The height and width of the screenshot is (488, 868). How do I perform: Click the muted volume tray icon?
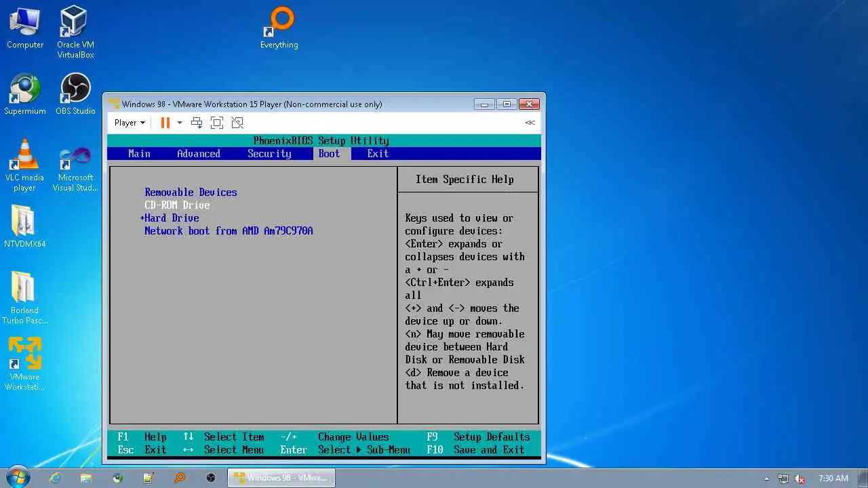(x=800, y=479)
